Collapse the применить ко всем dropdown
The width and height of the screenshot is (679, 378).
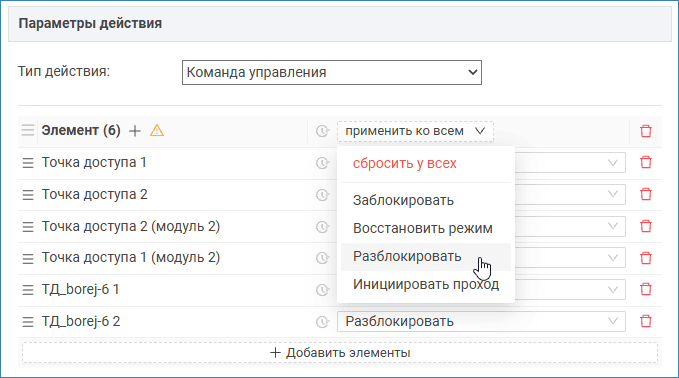(415, 131)
